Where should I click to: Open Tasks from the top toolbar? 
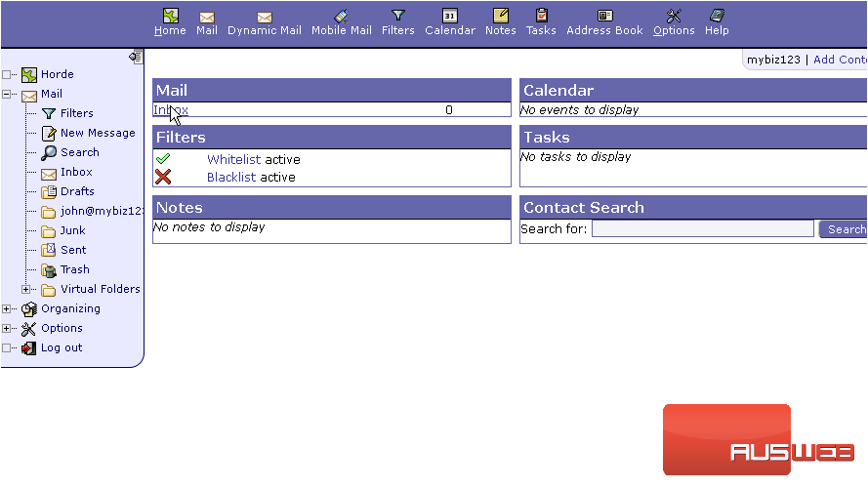[x=541, y=16]
